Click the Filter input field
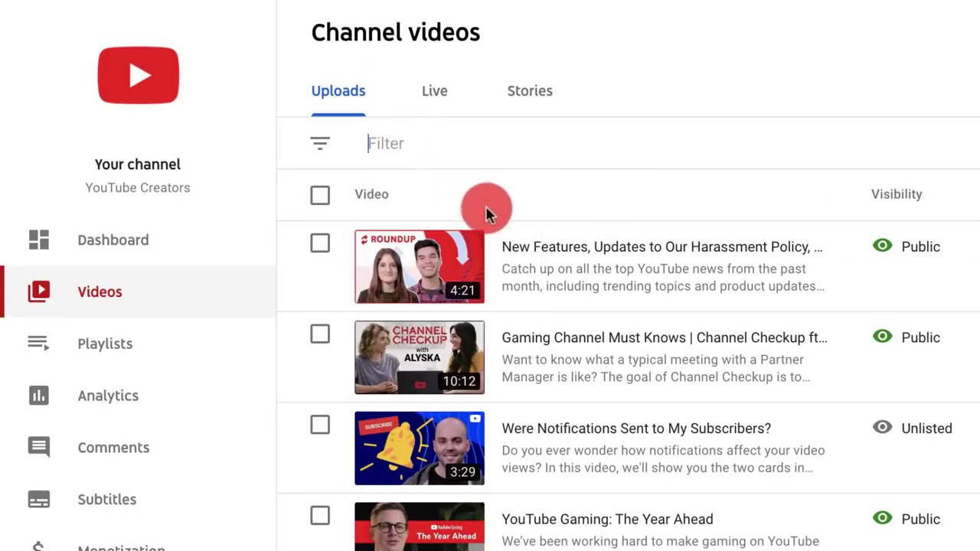The height and width of the screenshot is (551, 980). pos(666,143)
